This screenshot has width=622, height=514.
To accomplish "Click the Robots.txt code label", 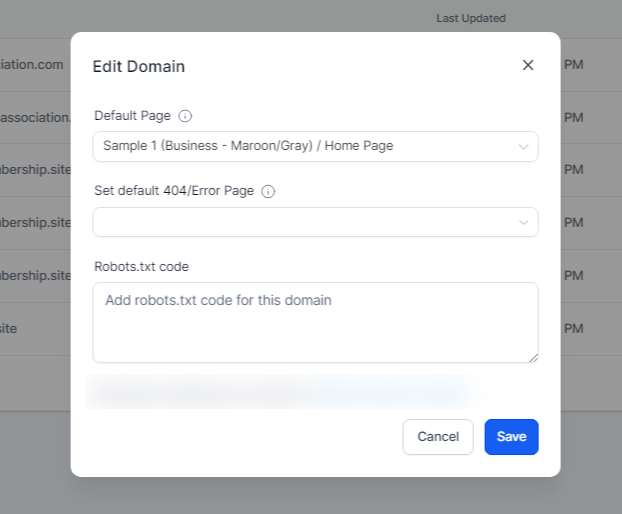I will [141, 267].
